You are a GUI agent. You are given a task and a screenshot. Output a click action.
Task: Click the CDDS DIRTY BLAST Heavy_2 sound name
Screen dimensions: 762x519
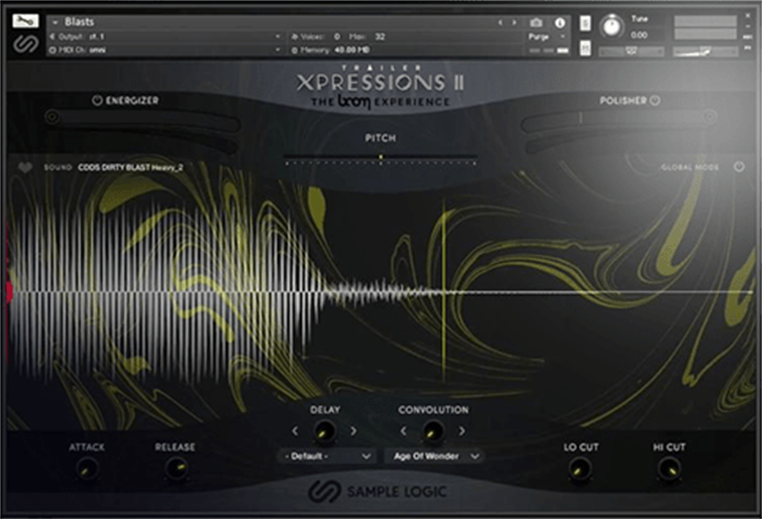[130, 168]
